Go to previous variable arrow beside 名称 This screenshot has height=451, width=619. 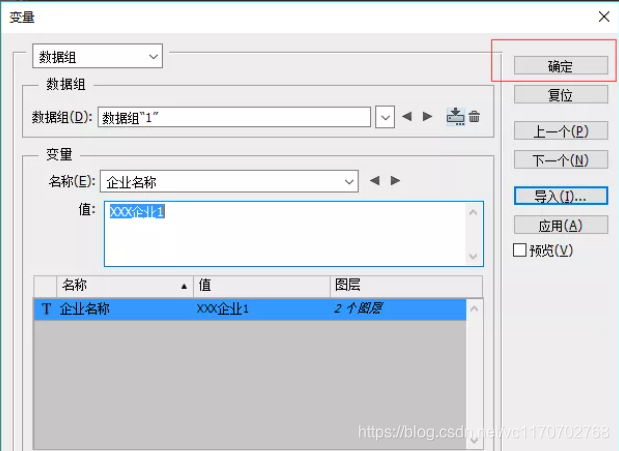pos(375,180)
